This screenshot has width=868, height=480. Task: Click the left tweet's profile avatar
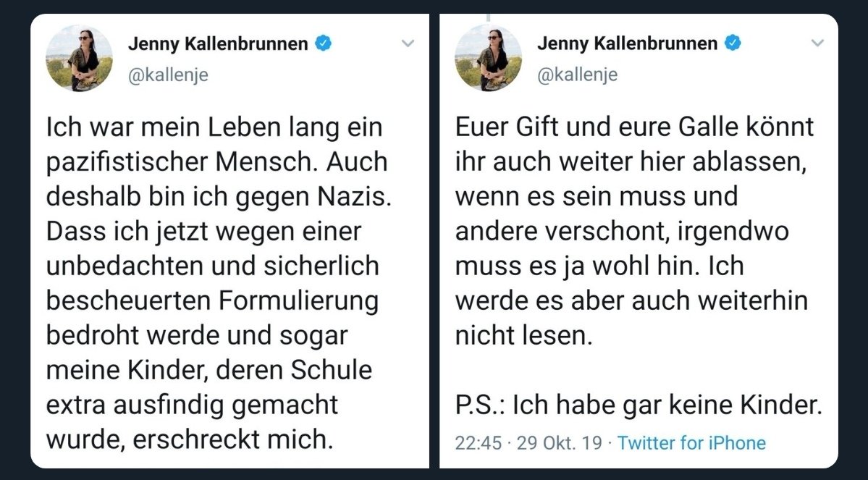80,58
